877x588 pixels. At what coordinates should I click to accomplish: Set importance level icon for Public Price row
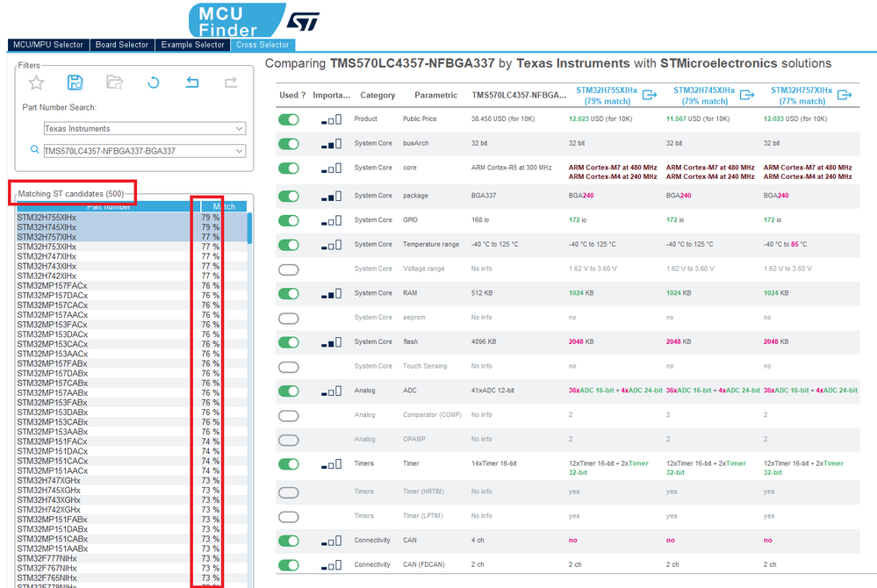tap(331, 119)
